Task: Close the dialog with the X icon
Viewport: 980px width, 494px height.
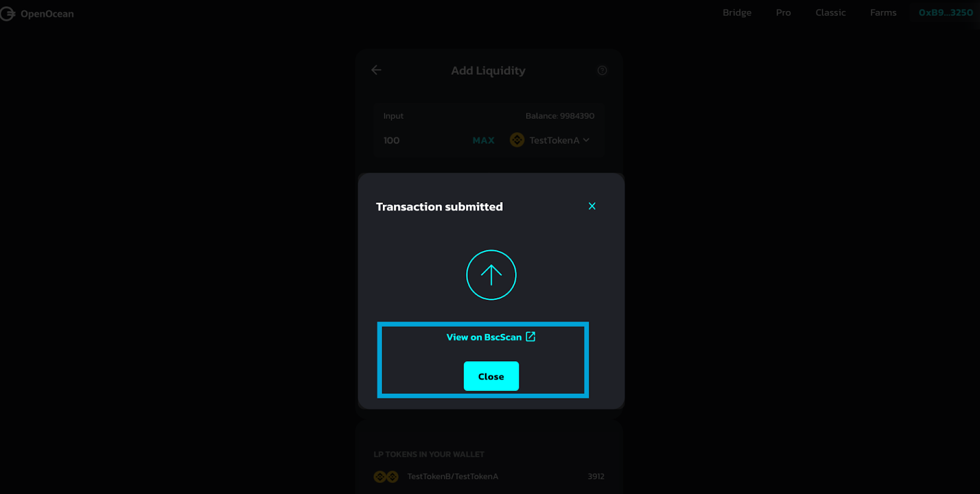Action: pos(592,206)
